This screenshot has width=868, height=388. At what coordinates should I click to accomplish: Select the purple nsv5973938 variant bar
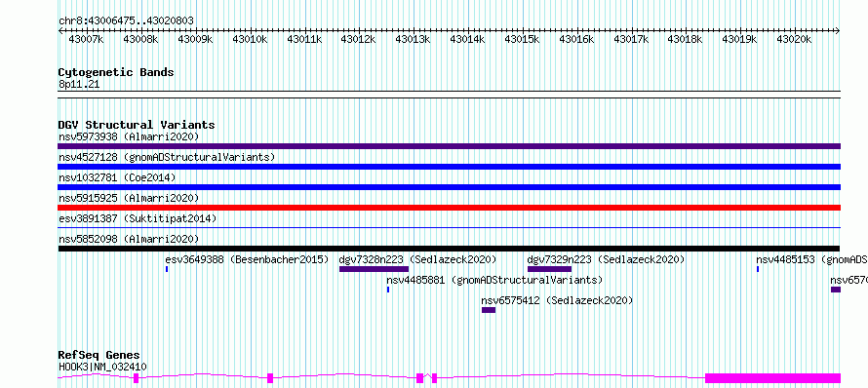point(449,146)
